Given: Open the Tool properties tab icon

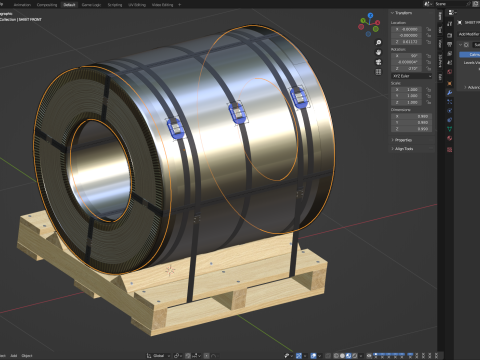Looking at the screenshot, I should 449,24.
